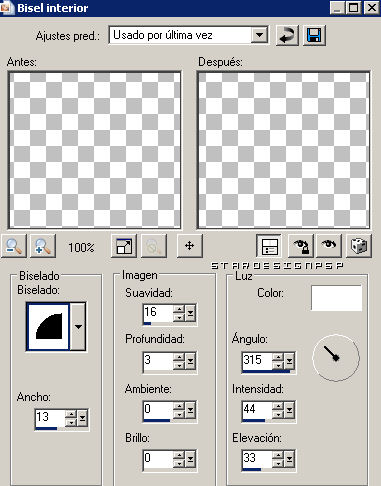Open the Suavidad slider dropdown arrow
This screenshot has height=486, width=381.
(190, 313)
